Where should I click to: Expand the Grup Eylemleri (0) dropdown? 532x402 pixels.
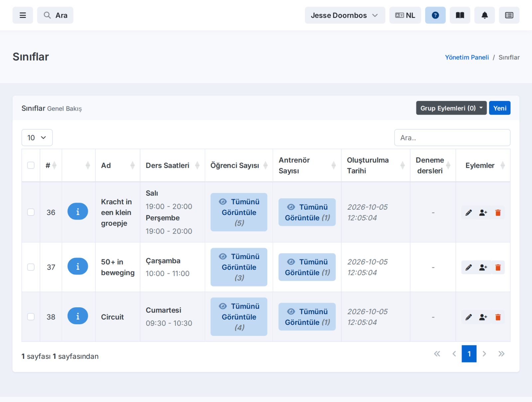451,108
